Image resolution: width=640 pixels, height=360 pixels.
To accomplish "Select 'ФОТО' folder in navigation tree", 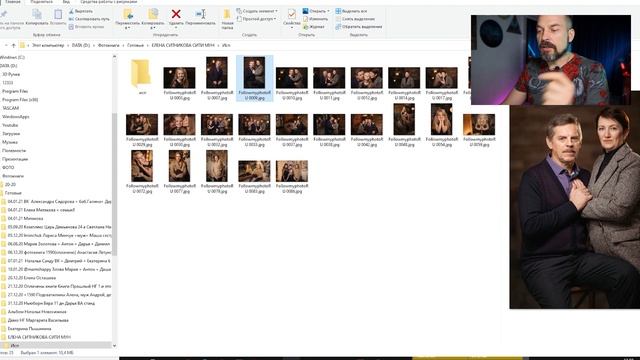I will point(8,168).
